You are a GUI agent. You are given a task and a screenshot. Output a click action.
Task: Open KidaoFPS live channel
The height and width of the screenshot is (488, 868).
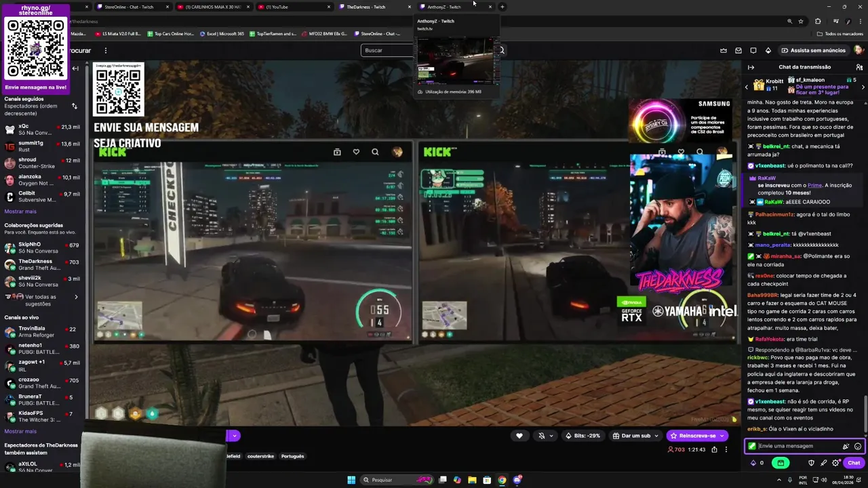42,416
